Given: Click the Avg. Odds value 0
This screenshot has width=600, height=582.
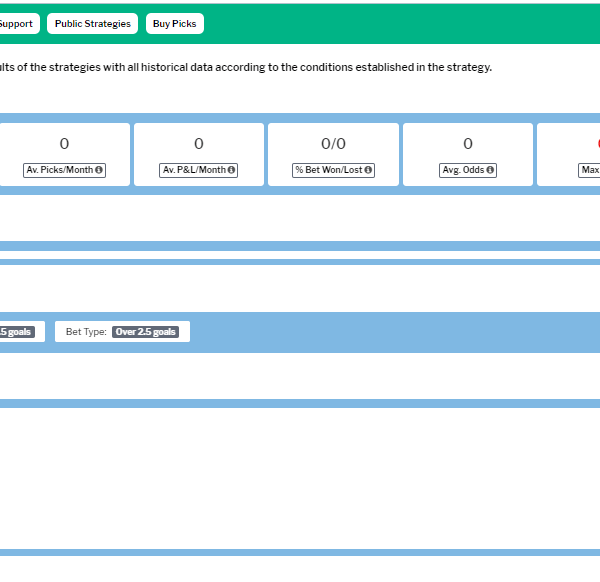Looking at the screenshot, I should click(468, 144).
